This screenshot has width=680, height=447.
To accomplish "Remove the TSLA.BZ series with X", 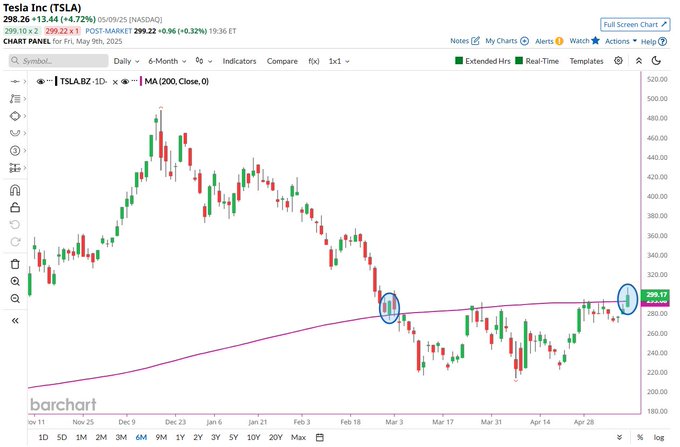I will [x=115, y=82].
